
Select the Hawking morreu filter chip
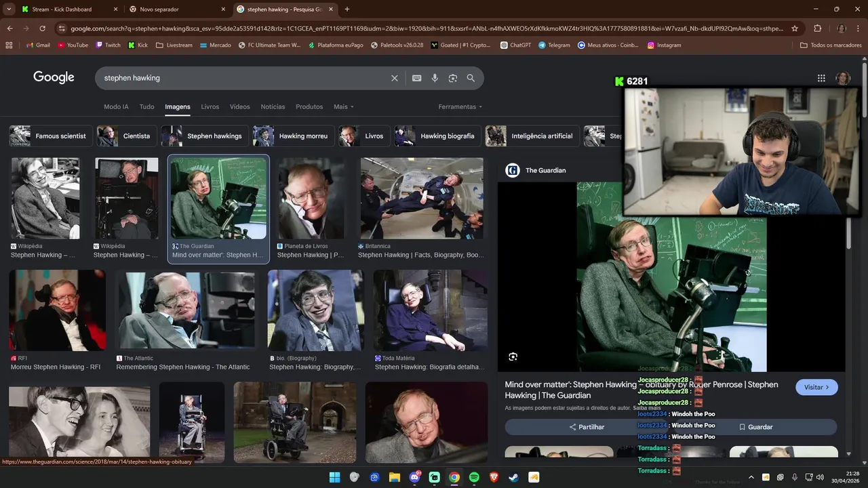point(293,136)
